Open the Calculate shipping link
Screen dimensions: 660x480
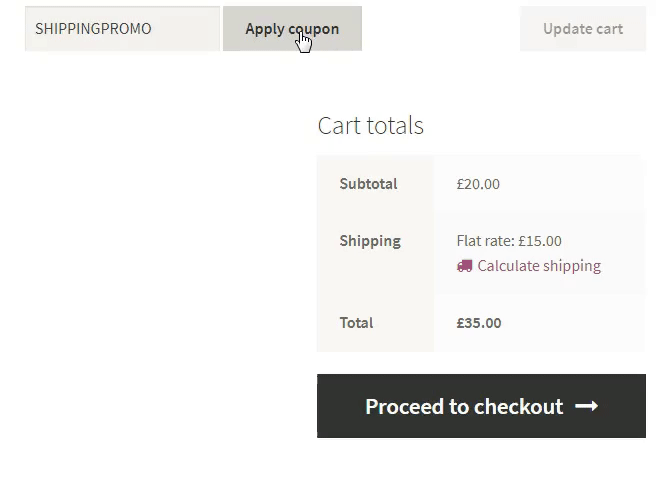point(529,266)
